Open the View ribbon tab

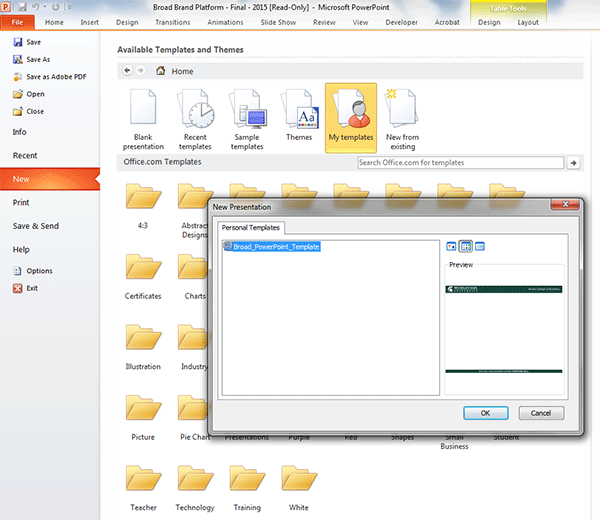[360, 23]
